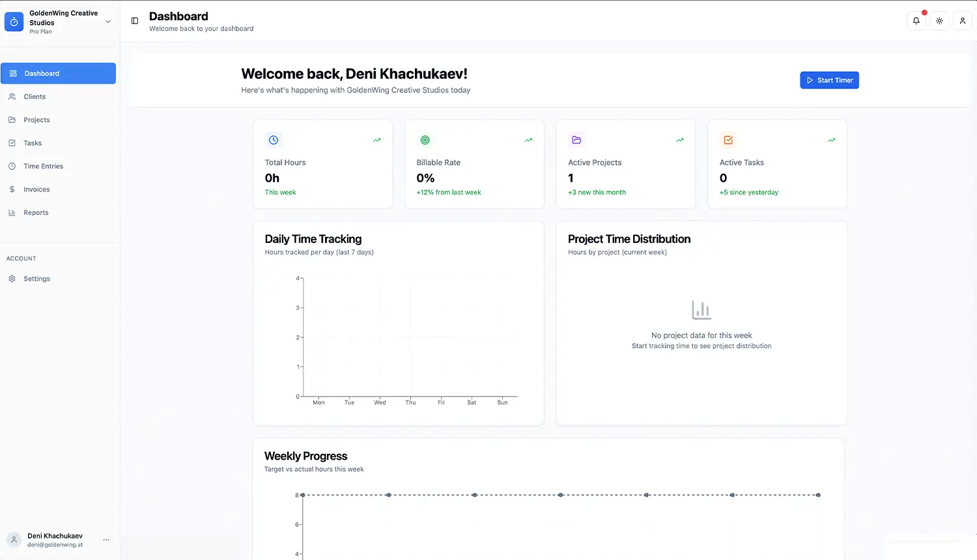The image size is (977, 560).
Task: Open Time Entries in the sidebar
Action: click(43, 167)
